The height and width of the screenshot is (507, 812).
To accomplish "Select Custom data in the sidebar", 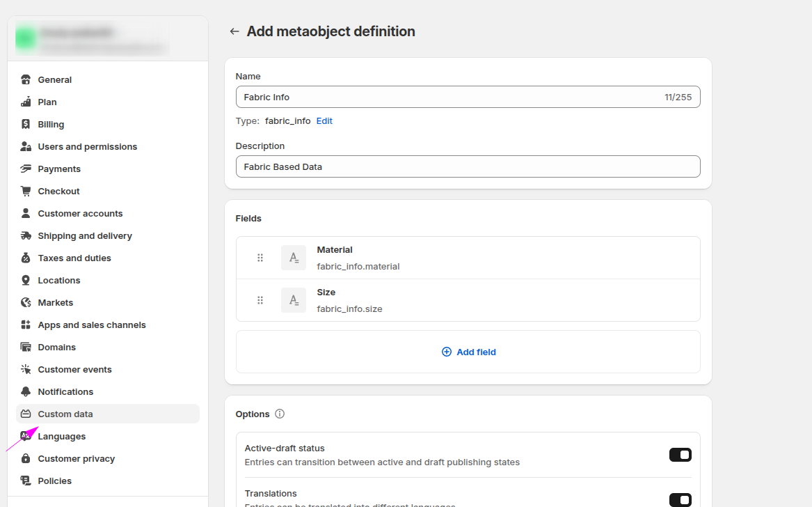I will 65,414.
